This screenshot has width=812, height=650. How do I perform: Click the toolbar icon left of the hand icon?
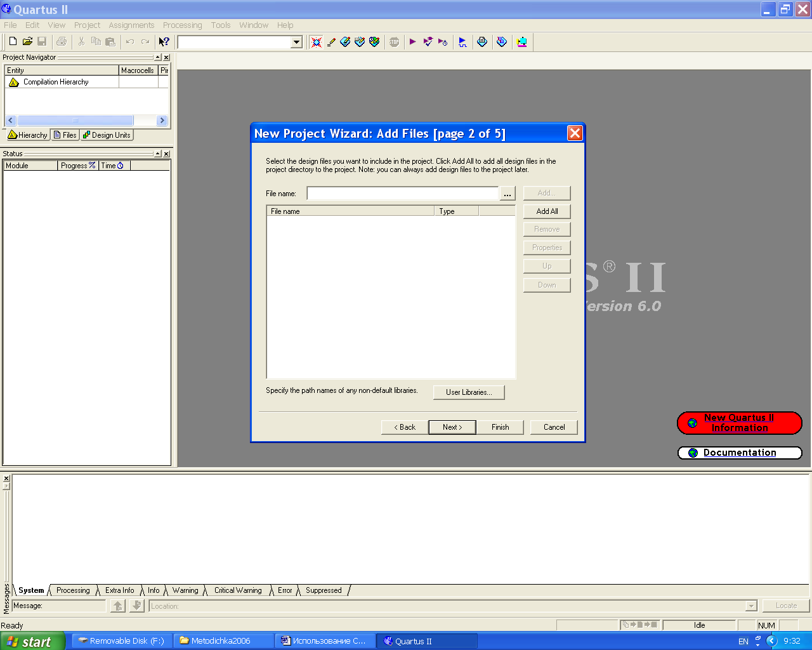(x=482, y=42)
